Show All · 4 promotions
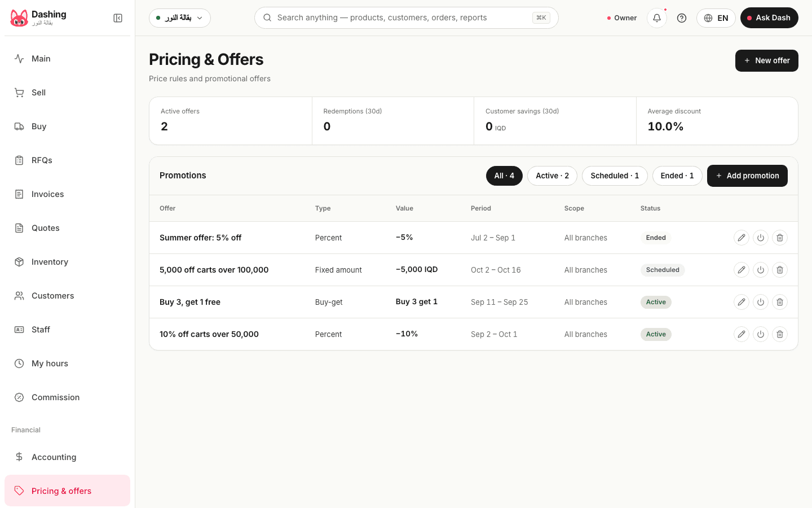The width and height of the screenshot is (812, 508). (x=504, y=176)
